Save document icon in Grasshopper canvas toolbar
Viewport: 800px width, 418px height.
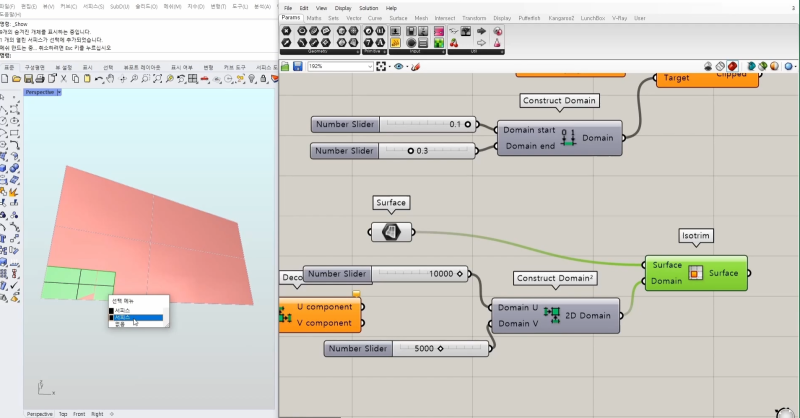[297, 66]
